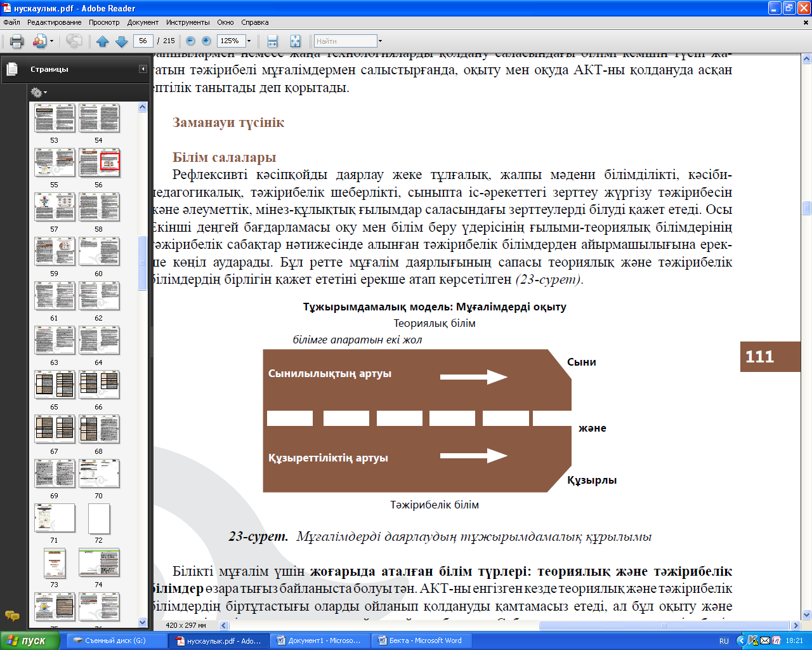Select page 73 thumbnail
The width and height of the screenshot is (812, 650).
click(x=54, y=562)
